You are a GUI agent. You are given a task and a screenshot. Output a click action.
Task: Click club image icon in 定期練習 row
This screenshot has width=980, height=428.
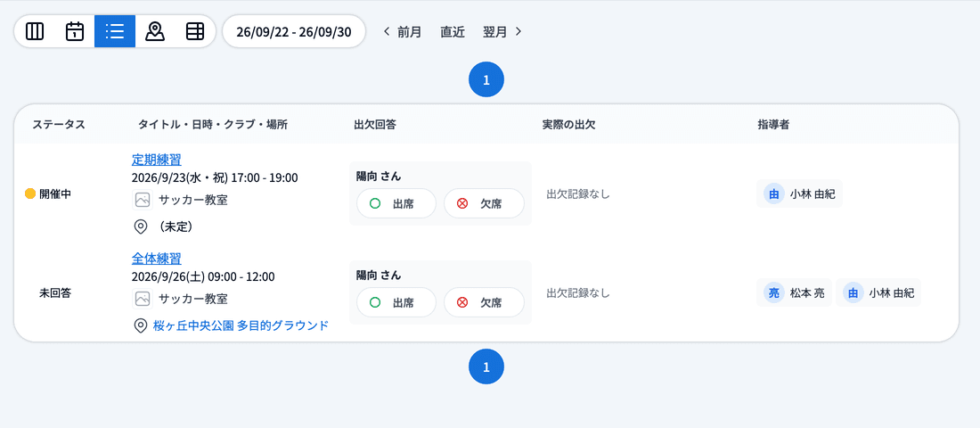pyautogui.click(x=143, y=201)
